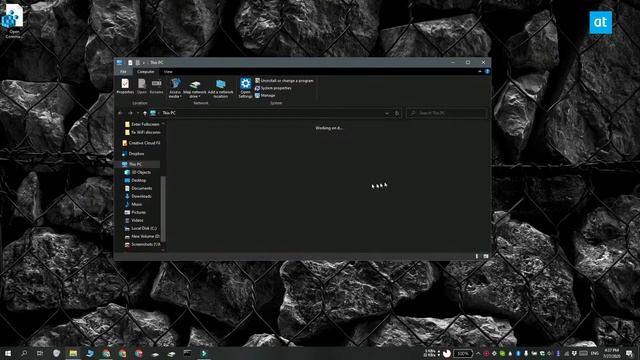
Task: Click the Back navigation arrow
Action: [x=120, y=113]
